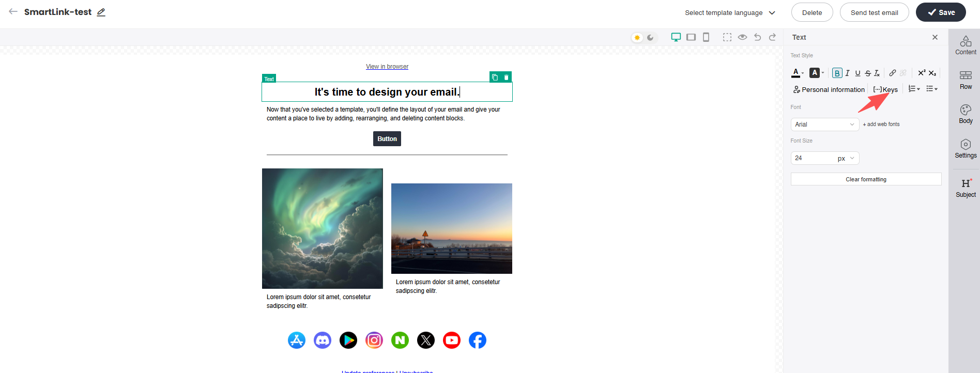This screenshot has height=373, width=980.
Task: Click the X (Twitter) social icon
Action: 426,340
